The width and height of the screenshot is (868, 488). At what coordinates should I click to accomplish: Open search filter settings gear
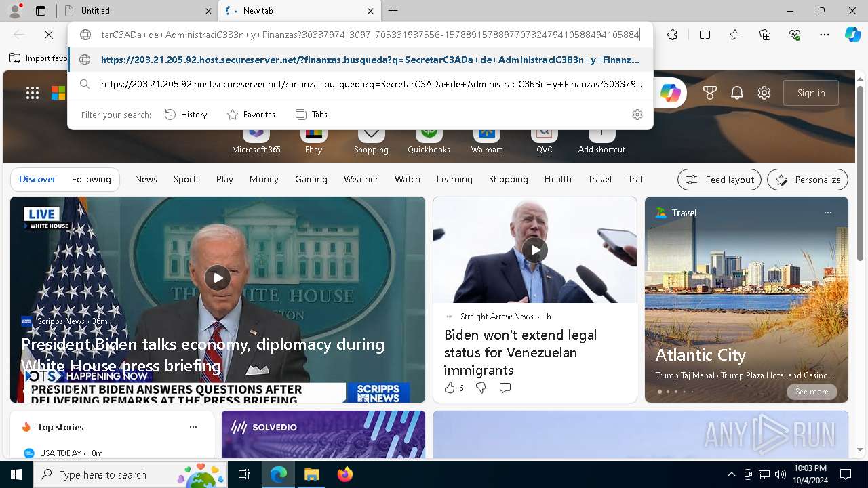(x=637, y=115)
